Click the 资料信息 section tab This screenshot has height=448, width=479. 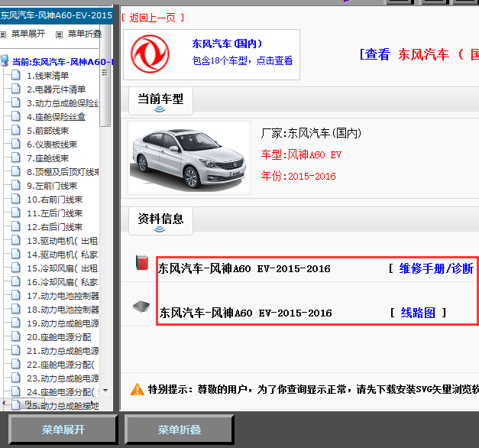[x=160, y=221]
